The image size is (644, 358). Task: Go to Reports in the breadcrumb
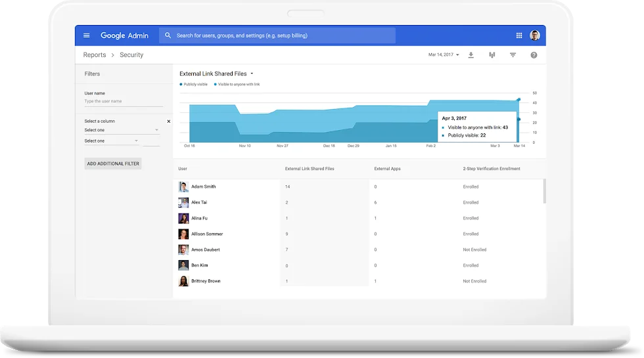pyautogui.click(x=94, y=55)
